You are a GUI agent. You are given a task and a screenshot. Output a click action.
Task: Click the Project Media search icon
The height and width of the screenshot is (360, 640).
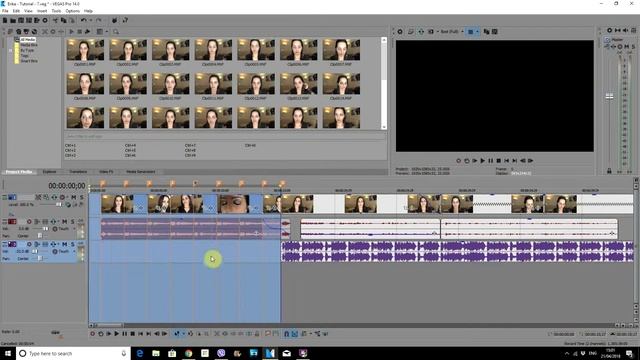(x=116, y=31)
